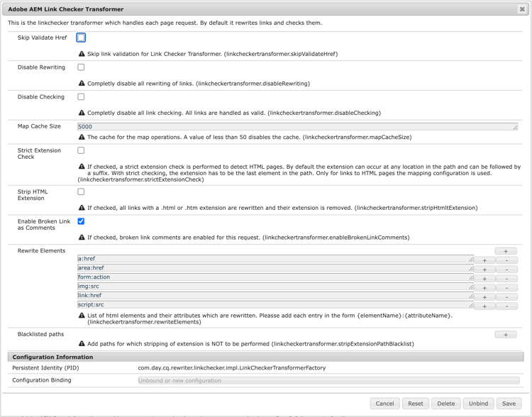The height and width of the screenshot is (417, 532).
Task: Tick the Skip Validate Href checkbox
Action: (x=81, y=38)
